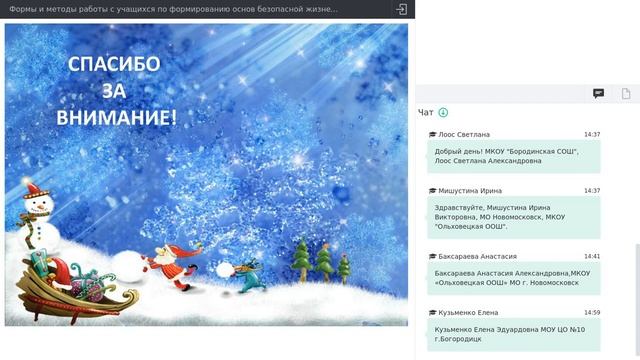Click the chat panel vertical scrollbar
Image resolution: width=640 pixels, height=360 pixels.
(638, 301)
